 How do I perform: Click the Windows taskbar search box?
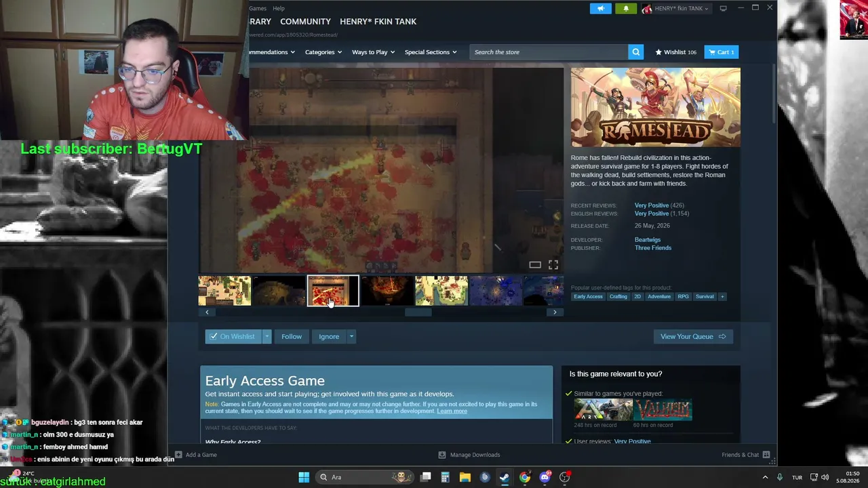(365, 477)
